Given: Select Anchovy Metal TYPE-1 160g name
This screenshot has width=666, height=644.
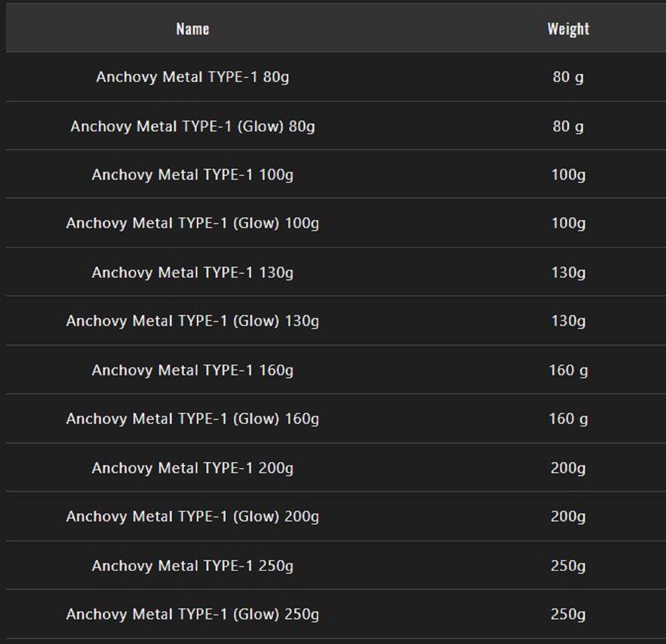Looking at the screenshot, I should click(192, 370).
